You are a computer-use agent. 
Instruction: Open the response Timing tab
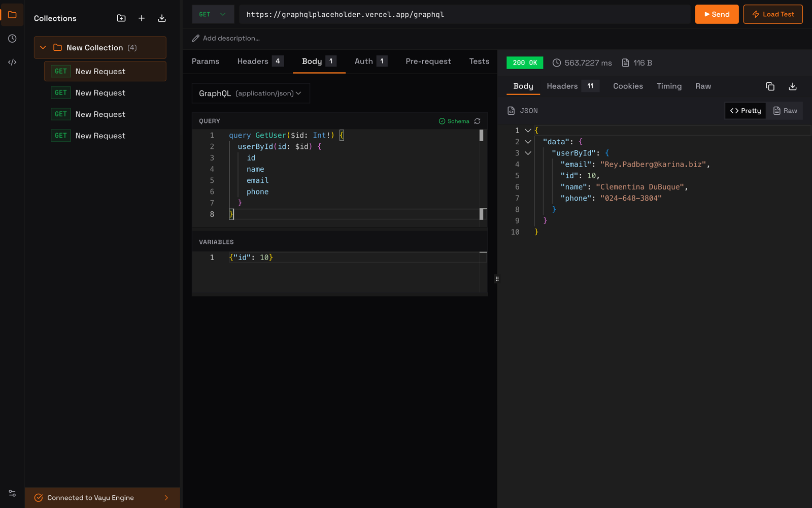pyautogui.click(x=669, y=86)
